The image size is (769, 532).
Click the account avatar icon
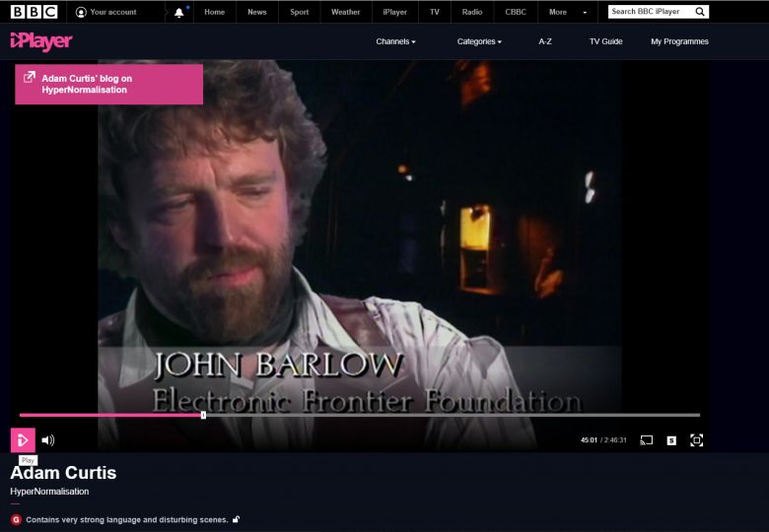(x=81, y=12)
